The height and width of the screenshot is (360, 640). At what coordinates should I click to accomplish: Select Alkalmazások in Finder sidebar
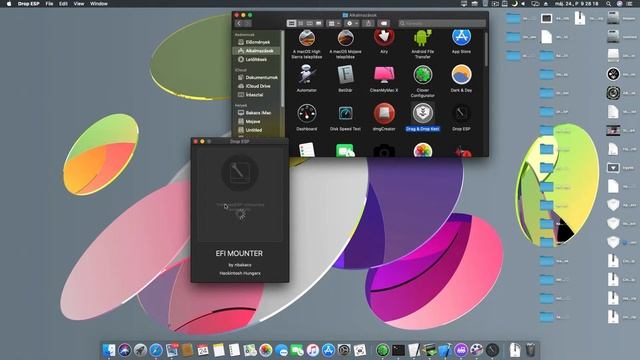(257, 51)
